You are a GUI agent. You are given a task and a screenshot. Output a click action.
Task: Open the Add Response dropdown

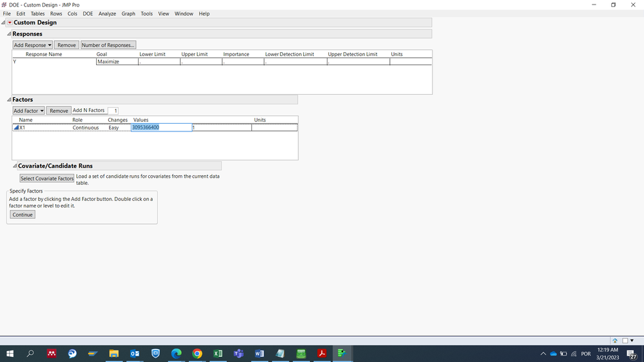point(32,45)
